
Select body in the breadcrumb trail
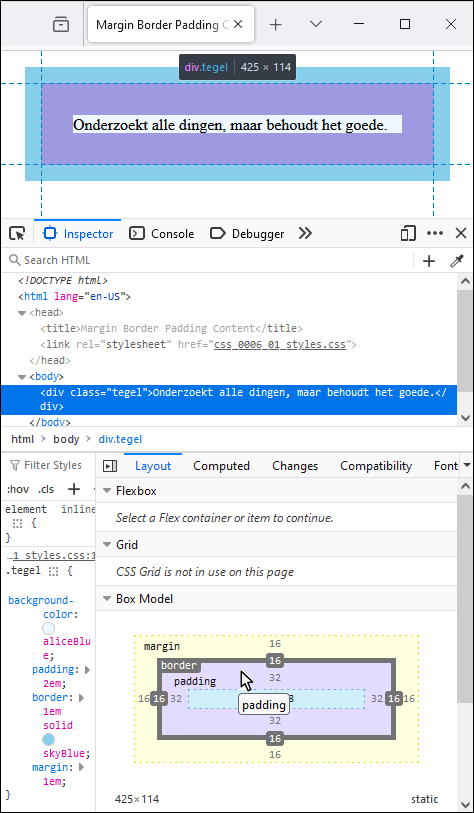tap(66, 440)
